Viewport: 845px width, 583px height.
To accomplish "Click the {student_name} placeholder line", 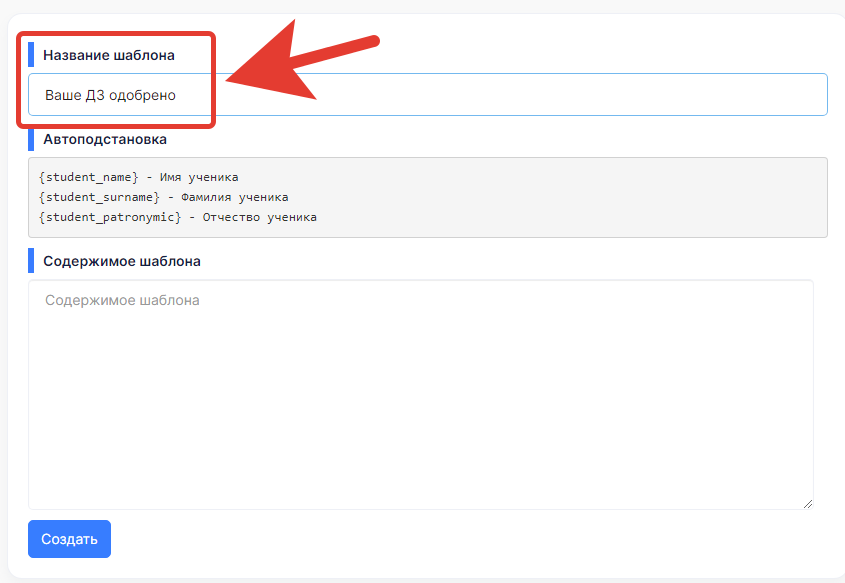I will click(x=138, y=177).
